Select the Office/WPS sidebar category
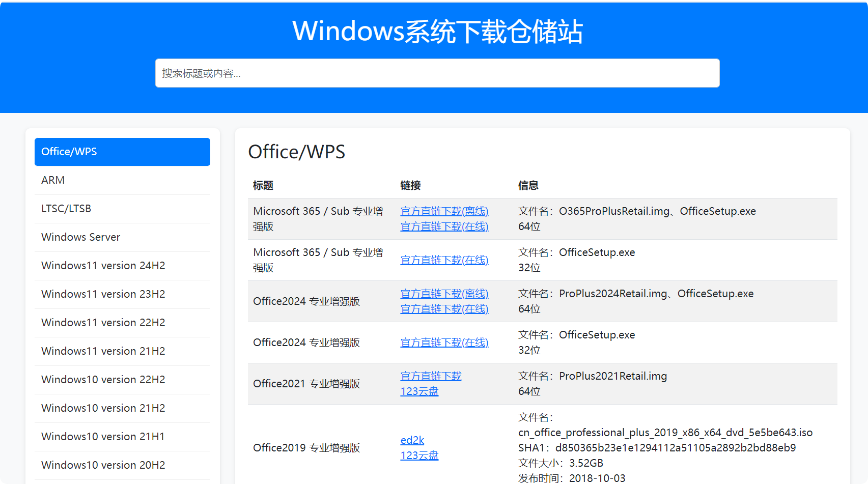The height and width of the screenshot is (484, 868). [122, 152]
